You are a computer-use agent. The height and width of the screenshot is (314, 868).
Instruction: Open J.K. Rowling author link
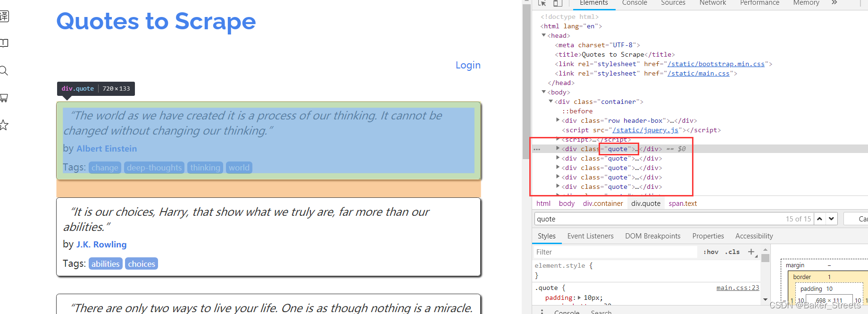click(101, 245)
